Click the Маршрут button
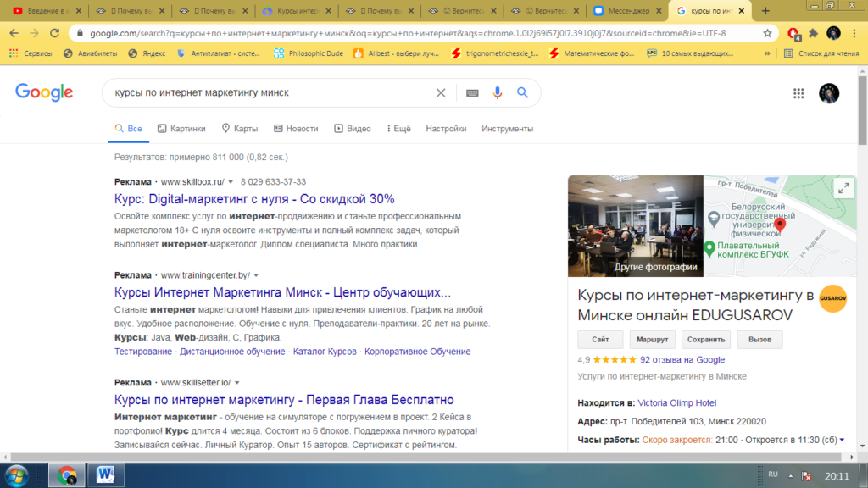 [652, 340]
